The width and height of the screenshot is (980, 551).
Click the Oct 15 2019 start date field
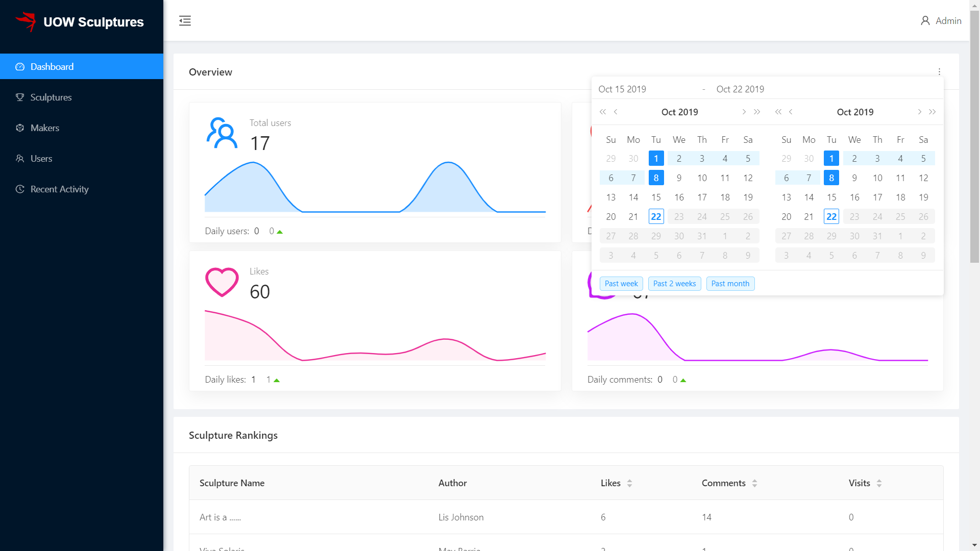pos(622,89)
